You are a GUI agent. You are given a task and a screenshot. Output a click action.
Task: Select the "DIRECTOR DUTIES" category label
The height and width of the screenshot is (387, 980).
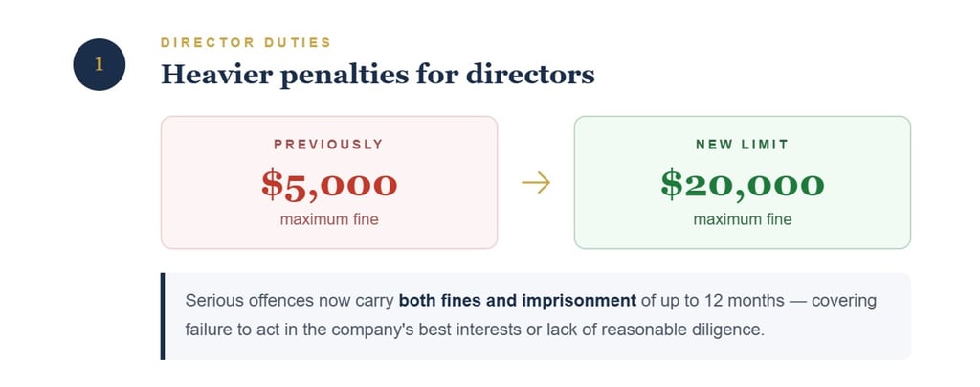pos(245,42)
